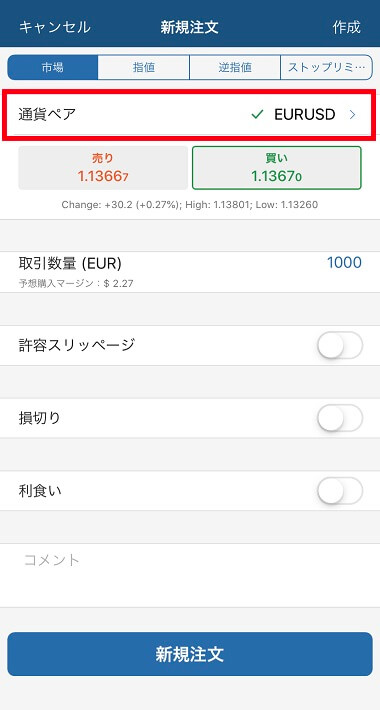Tap キャンセル in the header

55,27
